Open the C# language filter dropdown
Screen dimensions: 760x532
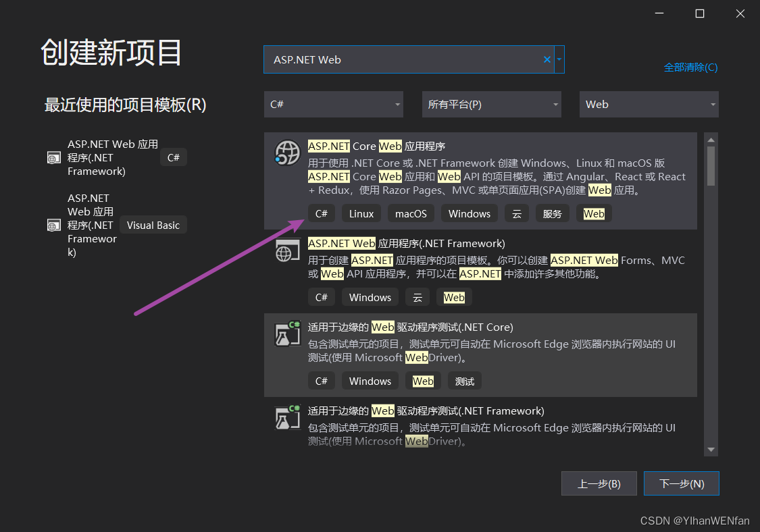pos(334,104)
